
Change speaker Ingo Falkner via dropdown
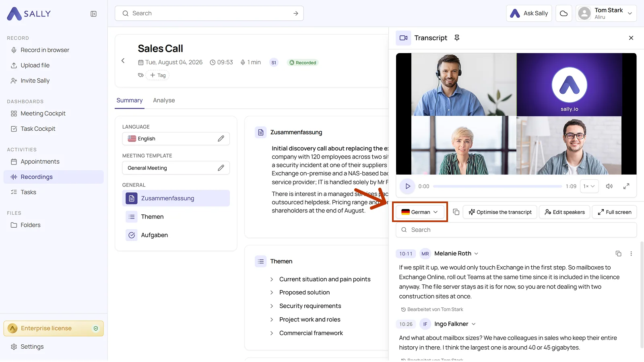[473, 324]
